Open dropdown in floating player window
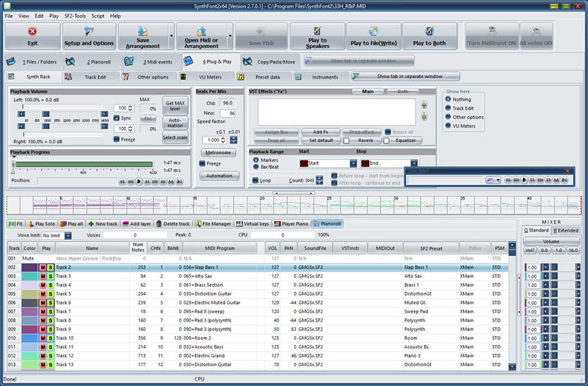The image size is (588, 386). click(498, 180)
